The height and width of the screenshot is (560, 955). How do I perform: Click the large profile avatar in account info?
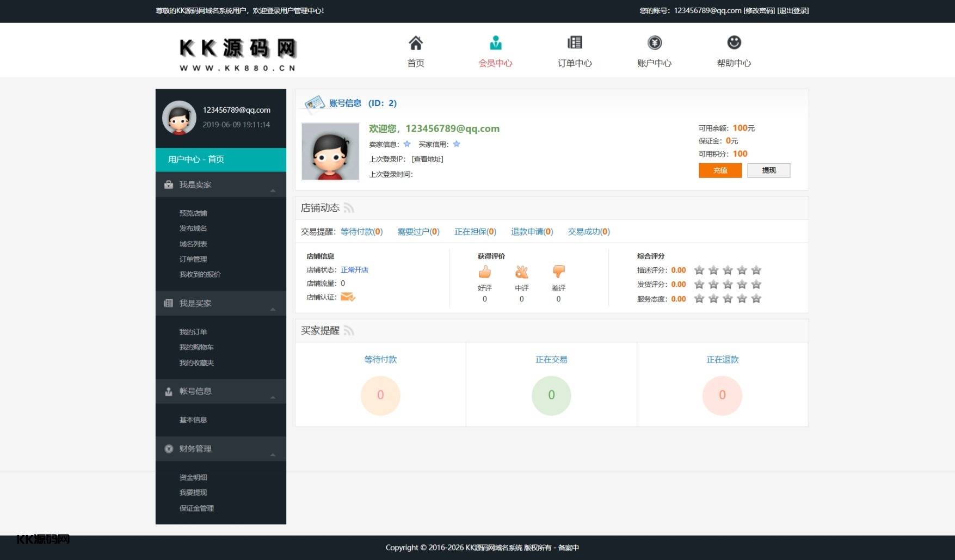point(330,151)
